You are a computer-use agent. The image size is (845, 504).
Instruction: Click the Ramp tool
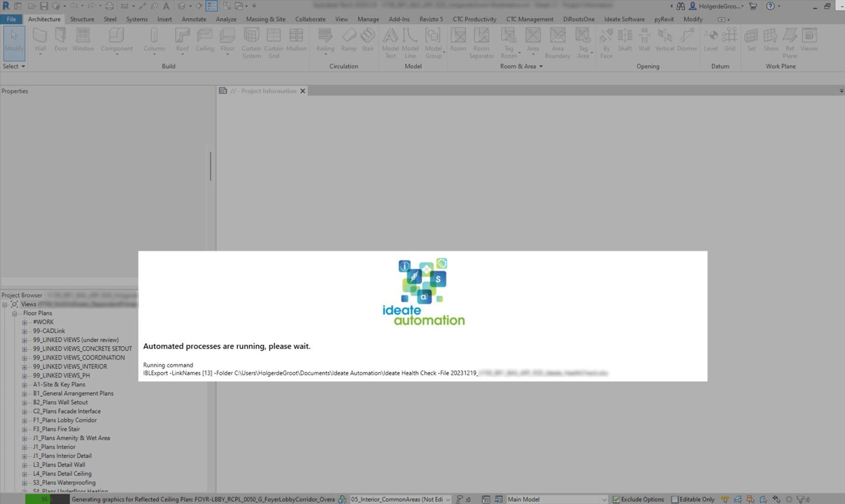(x=349, y=40)
